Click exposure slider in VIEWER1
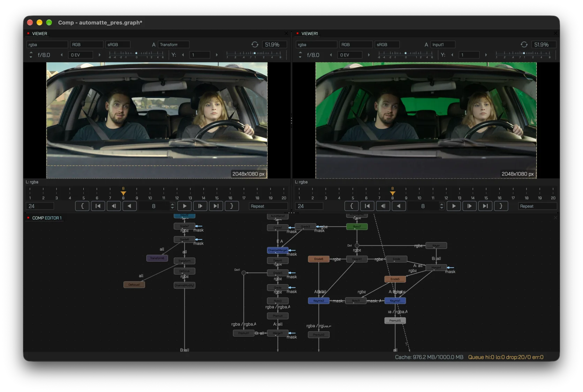The width and height of the screenshot is (583, 392). [x=406, y=55]
